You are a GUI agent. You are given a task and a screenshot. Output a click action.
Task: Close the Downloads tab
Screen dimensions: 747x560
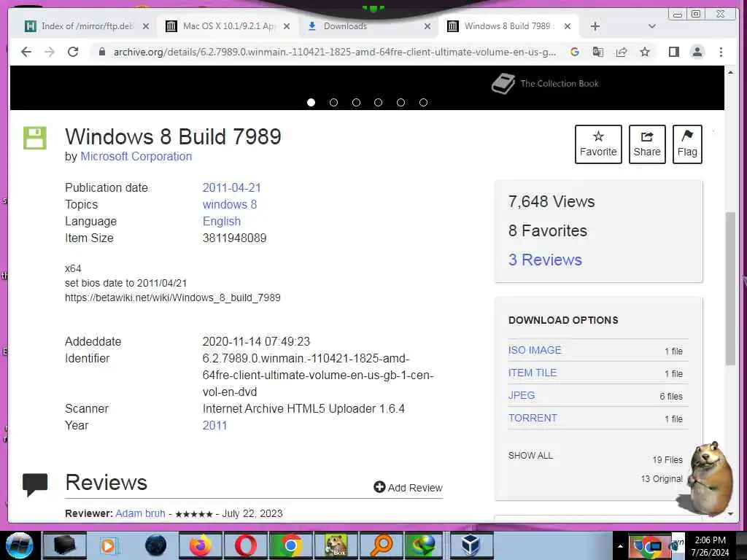point(427,26)
